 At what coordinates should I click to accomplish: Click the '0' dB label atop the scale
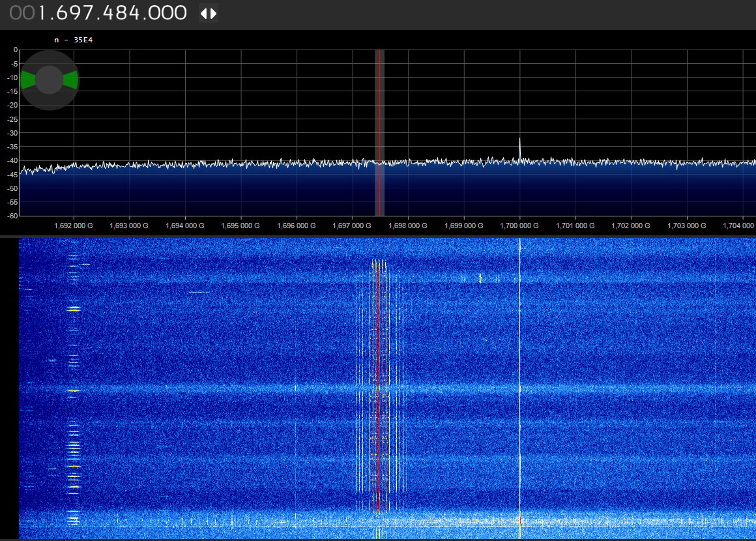(16, 50)
